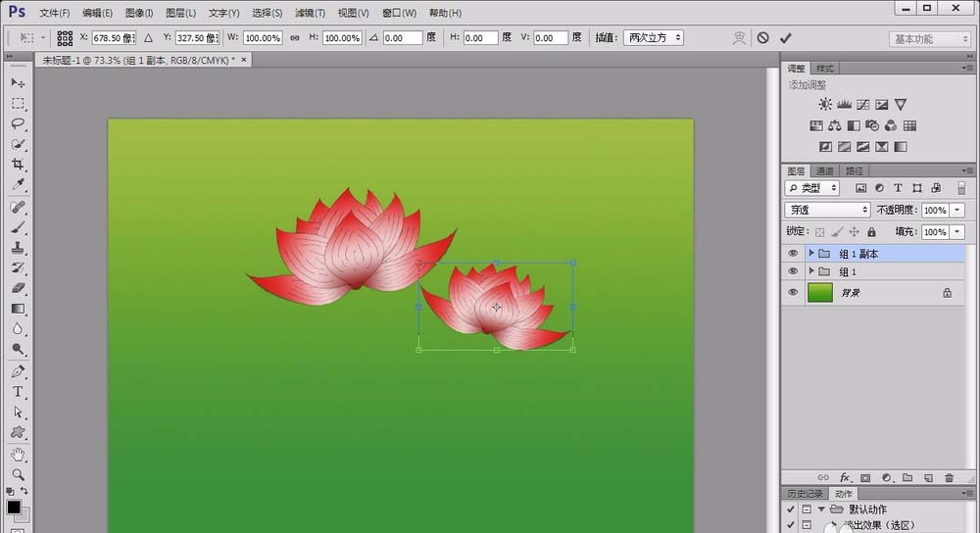Select the Hand tool

(18, 455)
